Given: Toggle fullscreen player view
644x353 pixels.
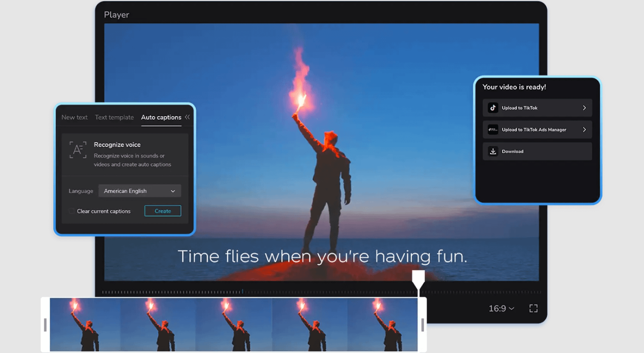Looking at the screenshot, I should pyautogui.click(x=533, y=308).
